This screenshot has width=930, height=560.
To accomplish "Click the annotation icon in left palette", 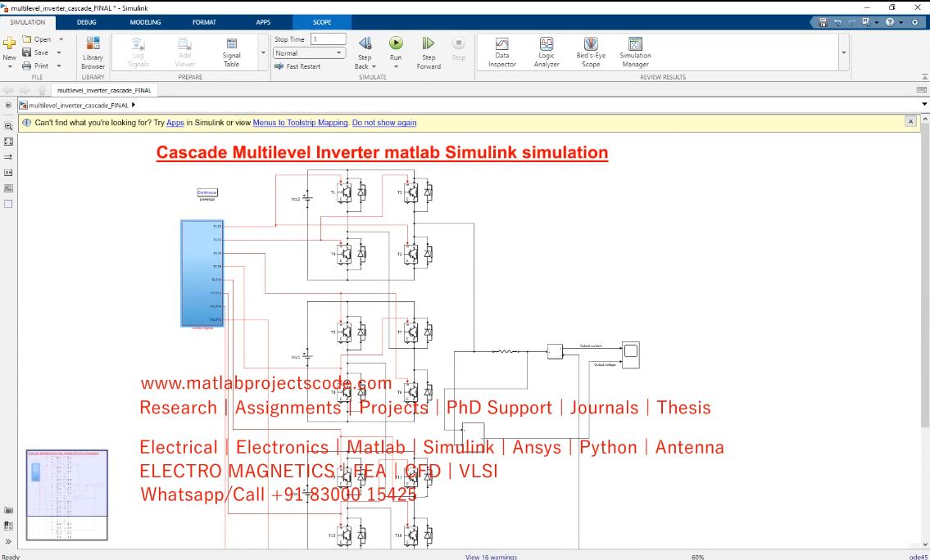I will click(x=8, y=173).
